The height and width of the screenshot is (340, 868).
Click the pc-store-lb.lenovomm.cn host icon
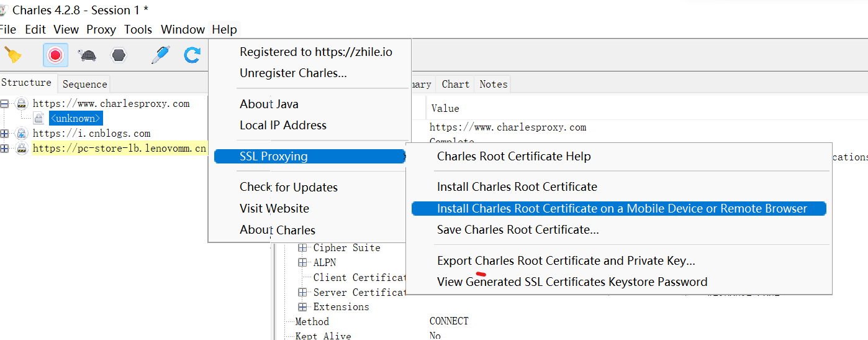pos(22,149)
